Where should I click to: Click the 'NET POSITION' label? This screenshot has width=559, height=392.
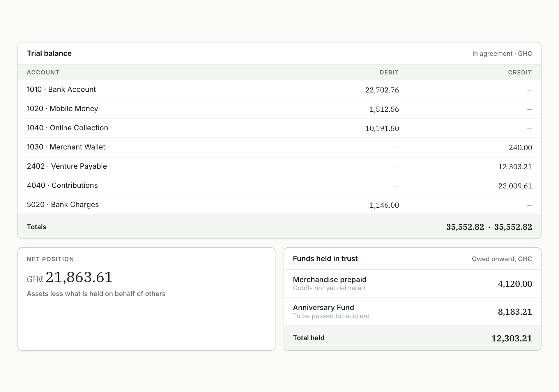coord(50,259)
